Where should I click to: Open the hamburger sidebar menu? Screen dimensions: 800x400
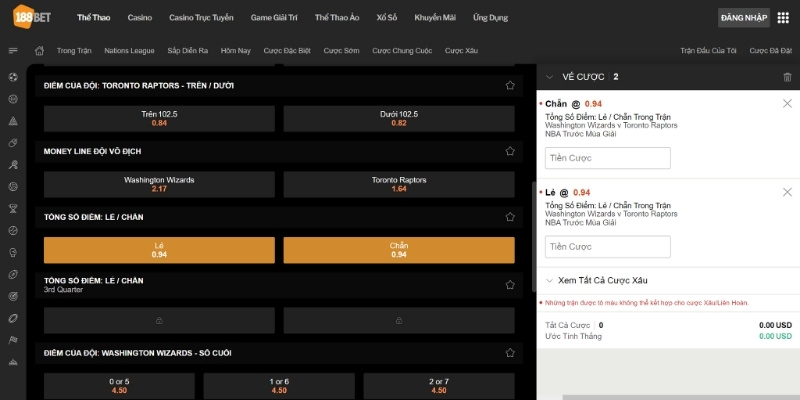tap(13, 50)
